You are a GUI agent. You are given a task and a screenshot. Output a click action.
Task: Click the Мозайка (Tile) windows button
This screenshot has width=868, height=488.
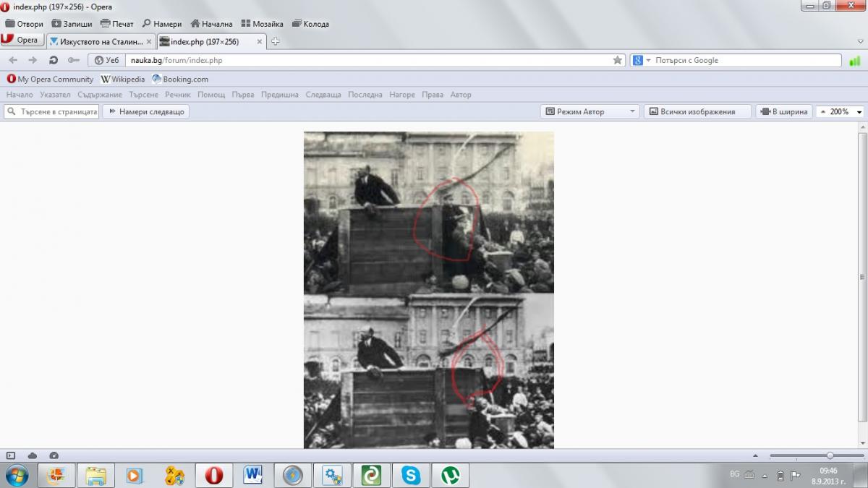coord(262,24)
